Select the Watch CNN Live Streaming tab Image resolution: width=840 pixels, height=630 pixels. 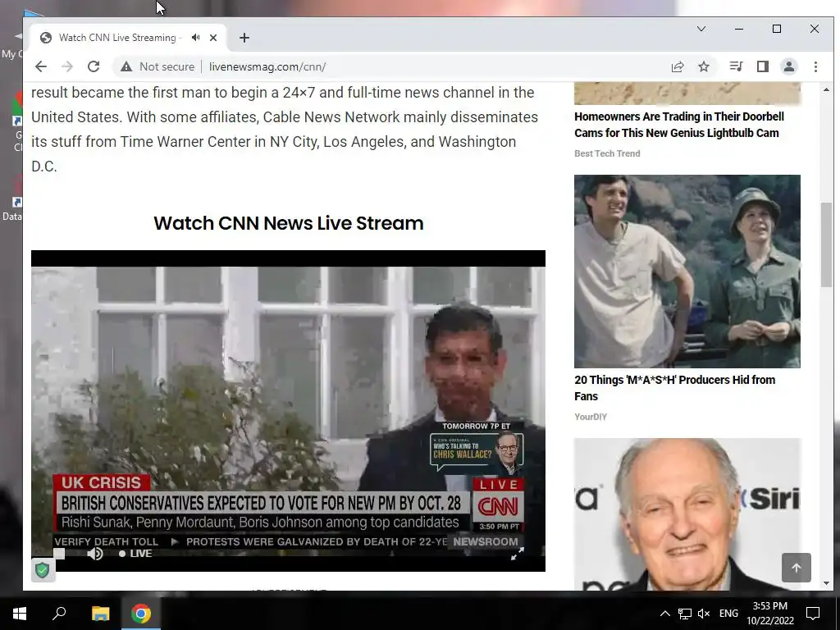tap(116, 38)
